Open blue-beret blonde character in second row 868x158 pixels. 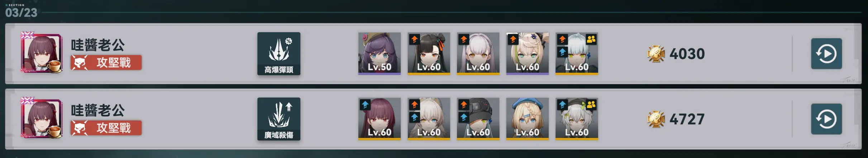(527, 119)
